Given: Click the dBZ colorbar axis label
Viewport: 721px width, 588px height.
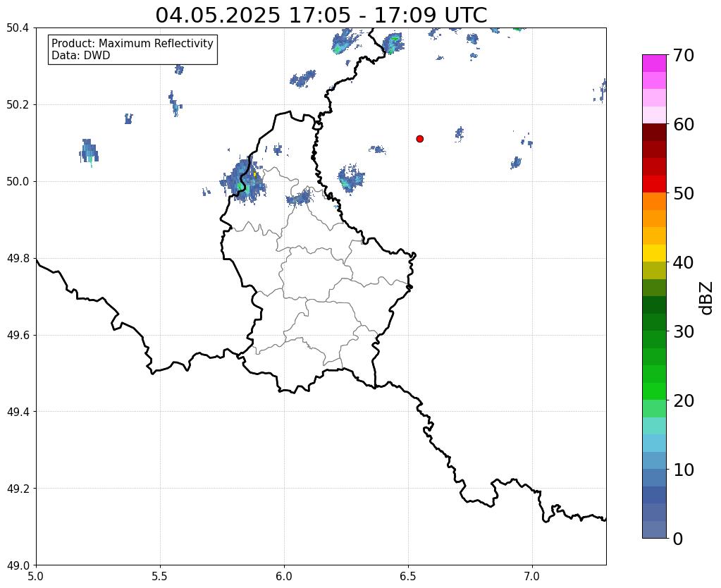Looking at the screenshot, I should pyautogui.click(x=707, y=298).
